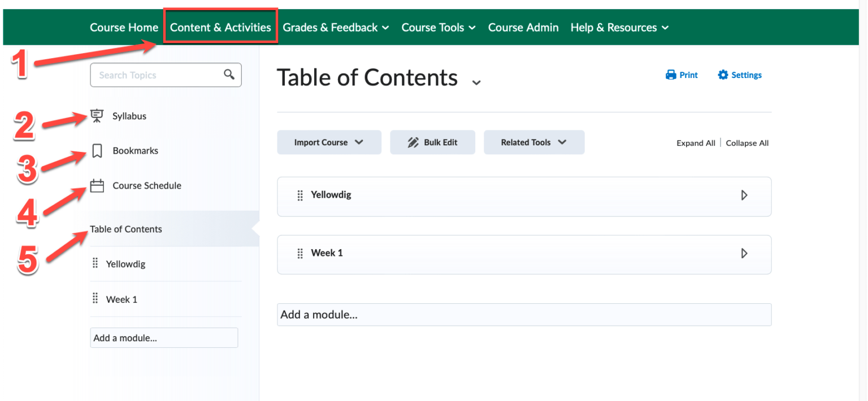Open the Course Tools menu
The image size is (868, 401).
439,27
